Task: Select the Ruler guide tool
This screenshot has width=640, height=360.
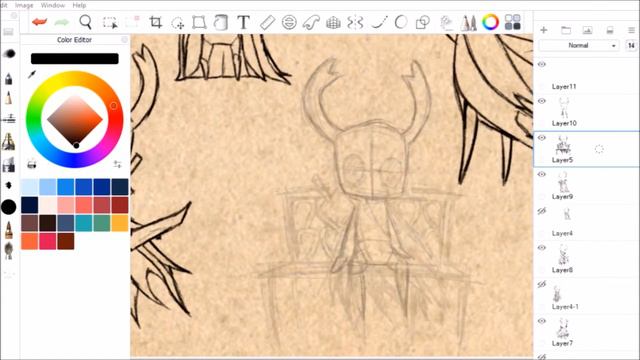Action: coord(267,22)
